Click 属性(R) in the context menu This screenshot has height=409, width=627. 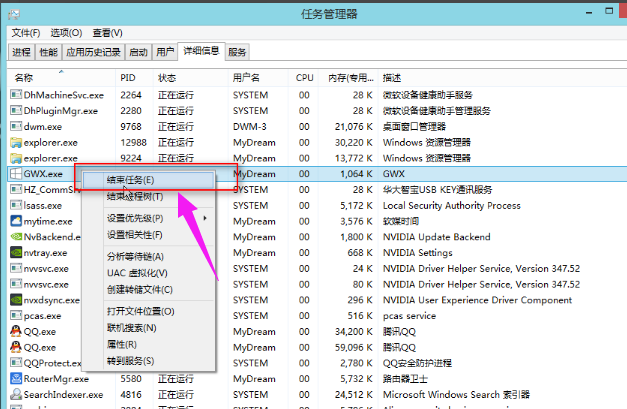pos(122,344)
